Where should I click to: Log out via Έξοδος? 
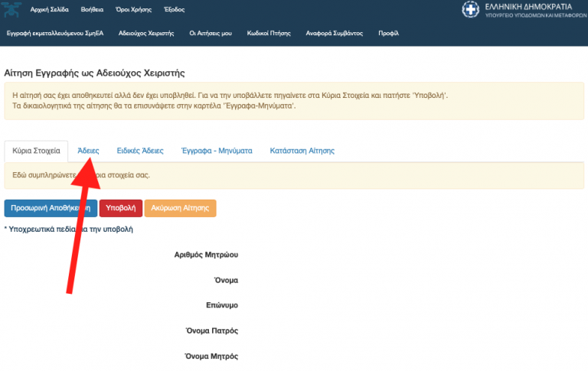point(174,10)
